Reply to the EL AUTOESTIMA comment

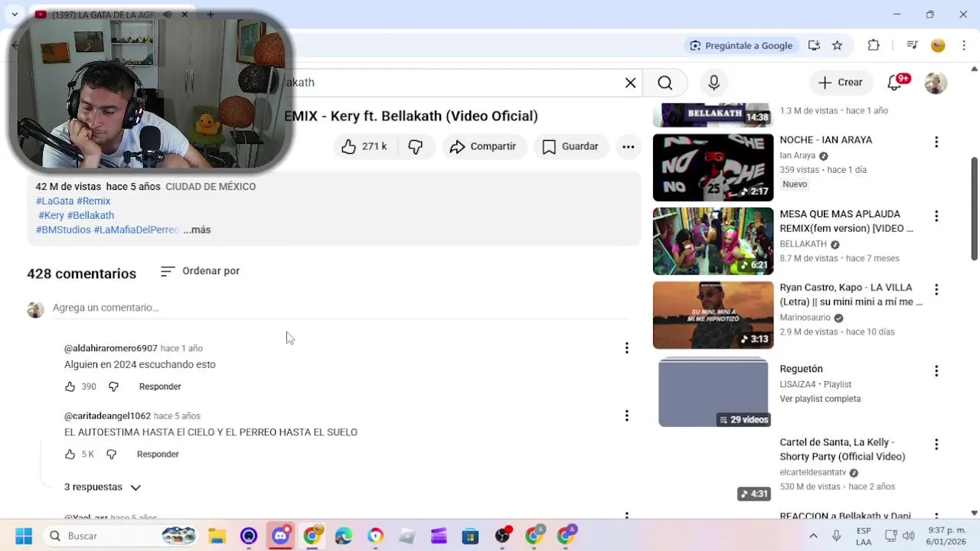[x=158, y=455]
